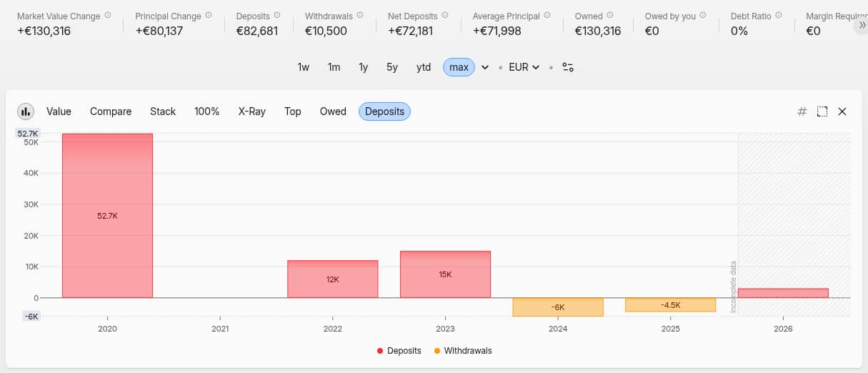This screenshot has height=373, width=868.
Task: Open the EUR currency dropdown
Action: 524,67
